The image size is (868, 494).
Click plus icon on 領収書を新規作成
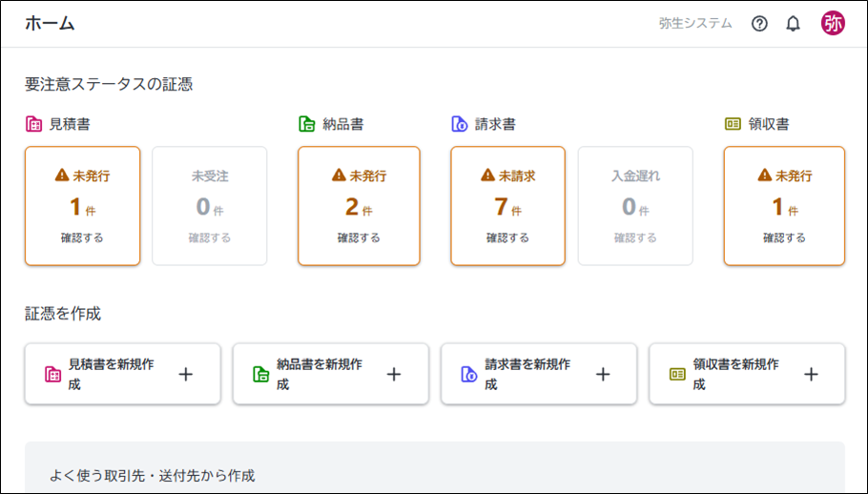point(811,375)
